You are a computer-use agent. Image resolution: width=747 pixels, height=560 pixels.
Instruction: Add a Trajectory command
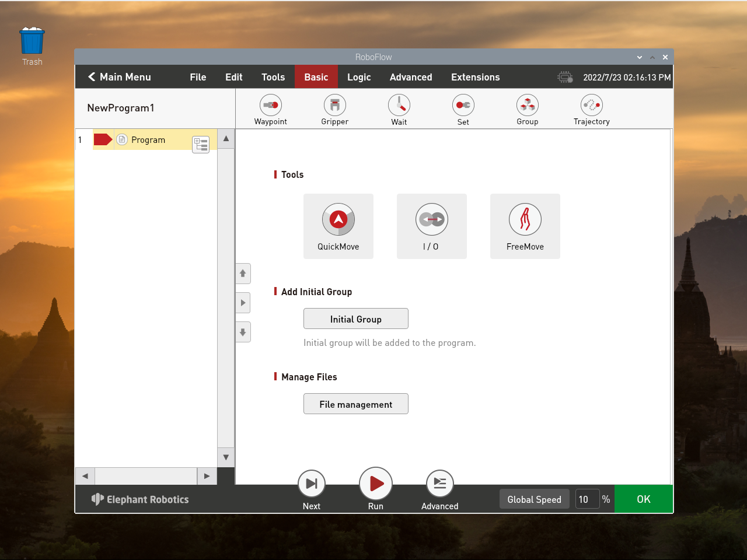591,109
